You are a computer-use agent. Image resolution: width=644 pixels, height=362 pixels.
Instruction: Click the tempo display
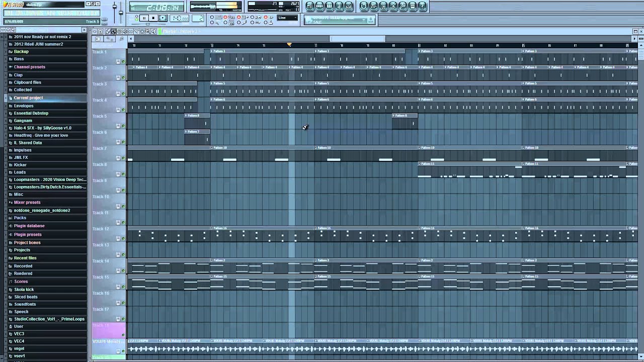[x=179, y=18]
